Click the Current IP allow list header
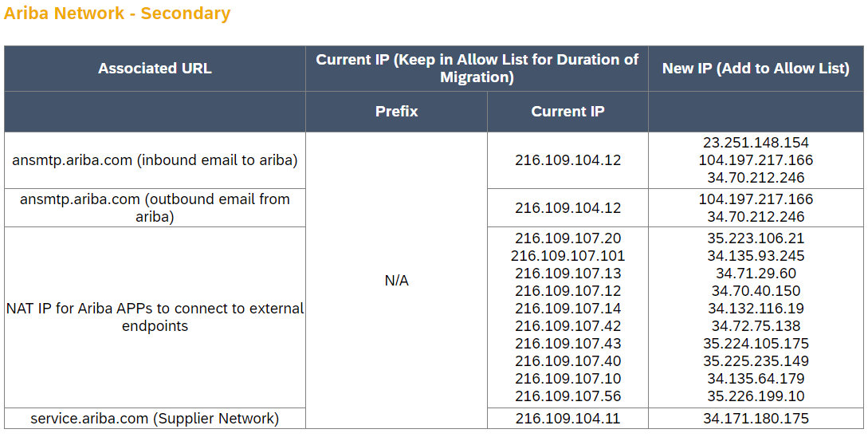Screen dimensions: 868x441 (477, 69)
